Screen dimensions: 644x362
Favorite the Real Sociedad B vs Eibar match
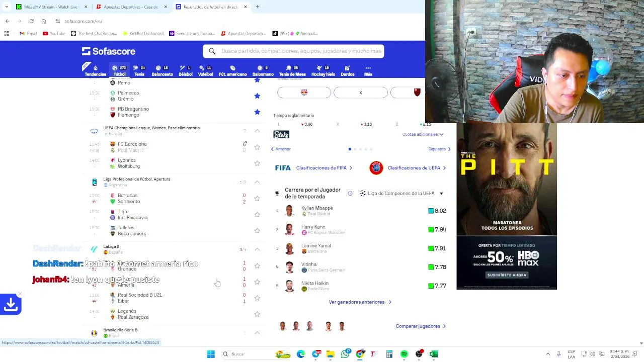tap(257, 298)
